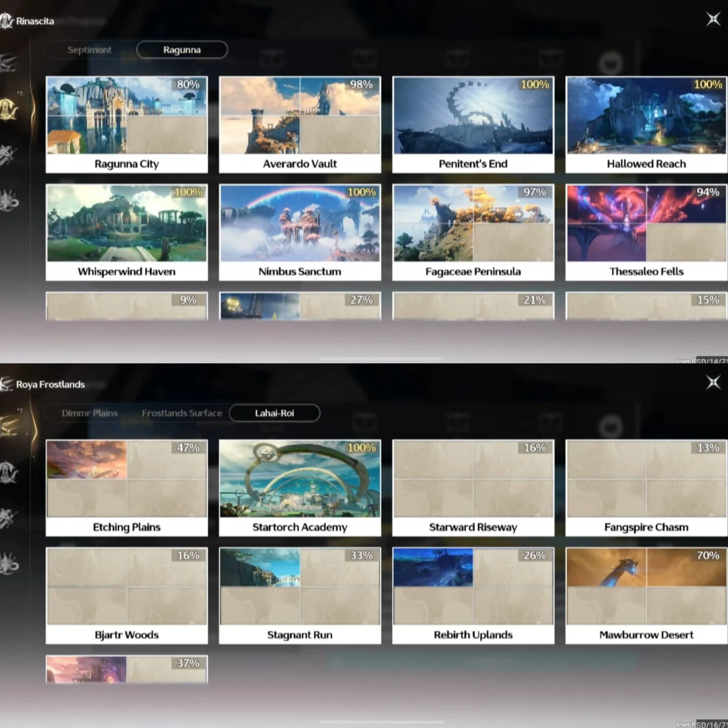Open the Hallowed Reach card
The width and height of the screenshot is (728, 728).
[646, 125]
